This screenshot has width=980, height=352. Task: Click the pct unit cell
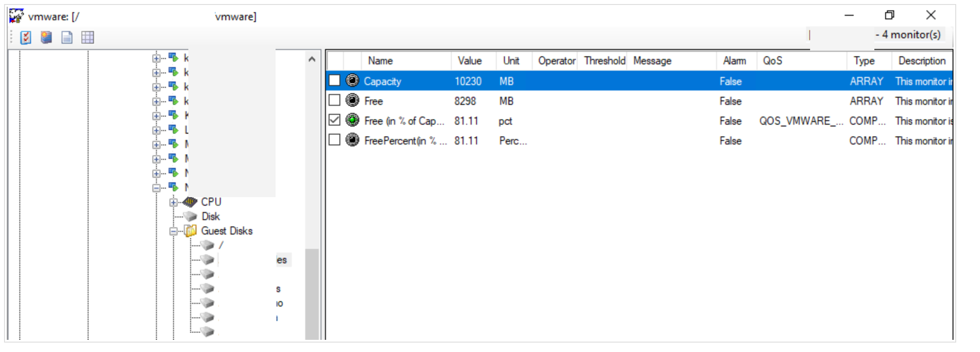click(x=505, y=121)
